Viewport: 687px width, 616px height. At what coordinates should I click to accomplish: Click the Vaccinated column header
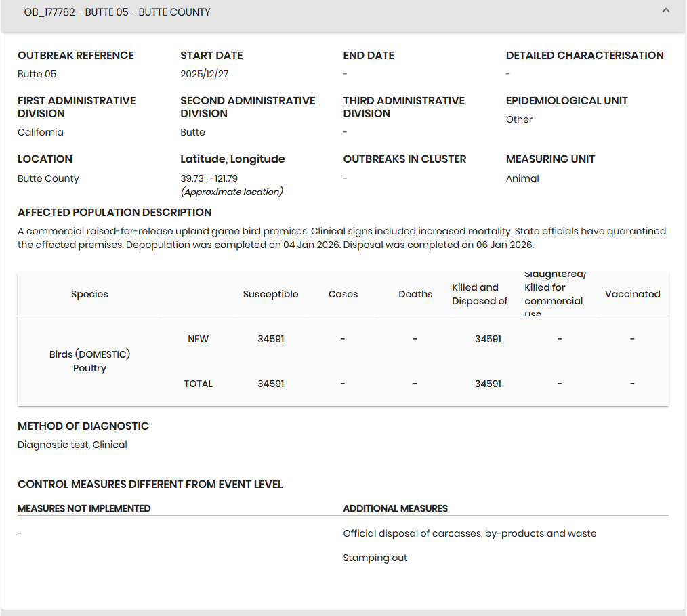(632, 294)
